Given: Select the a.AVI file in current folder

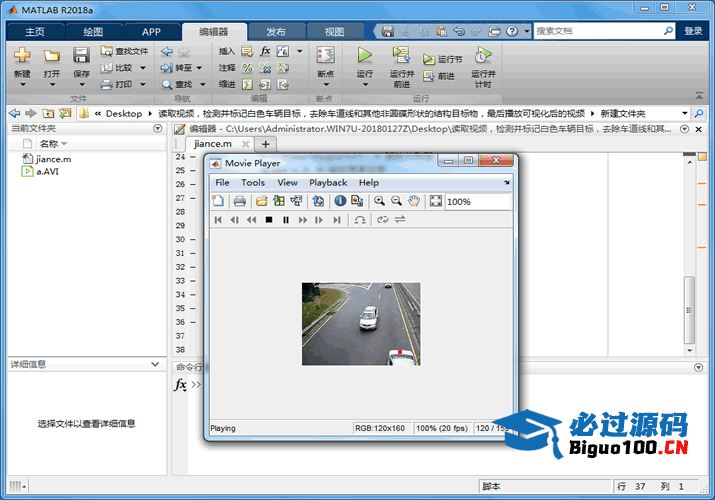Looking at the screenshot, I should coord(48,171).
